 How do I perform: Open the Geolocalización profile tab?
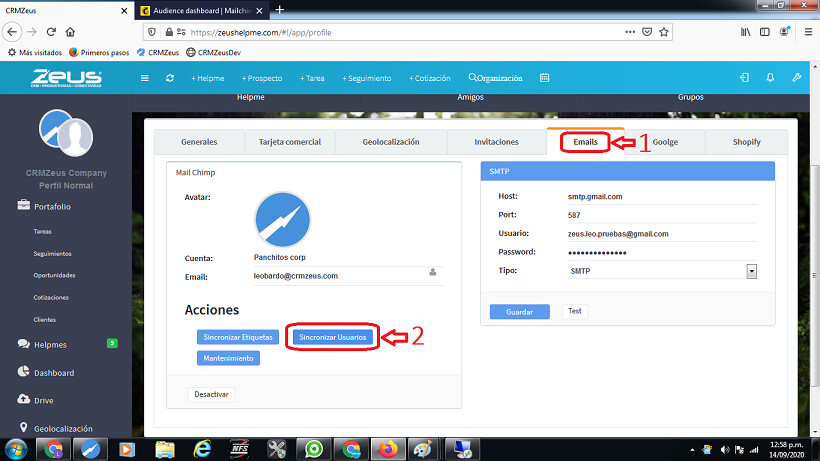coord(391,142)
